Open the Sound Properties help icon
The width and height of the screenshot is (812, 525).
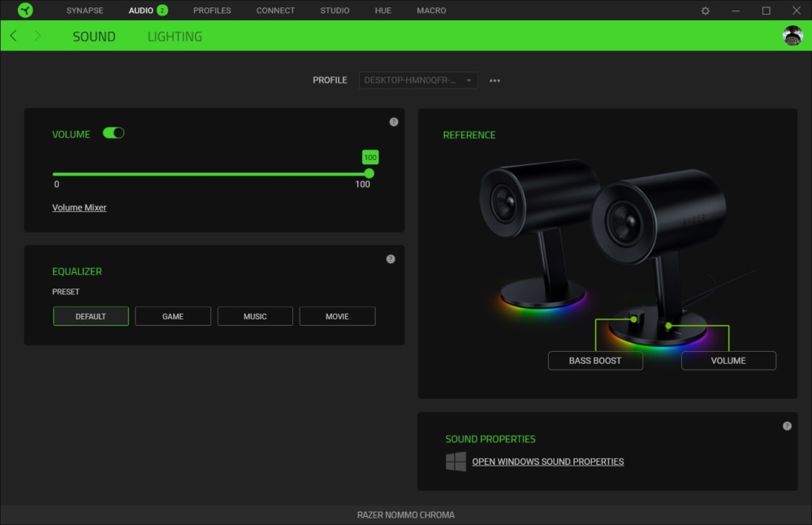787,426
